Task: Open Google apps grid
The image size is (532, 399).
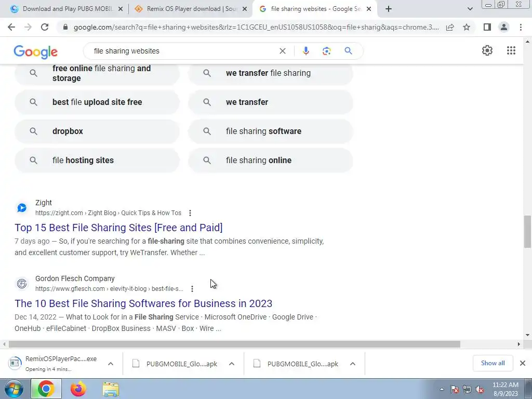Action: click(x=511, y=50)
